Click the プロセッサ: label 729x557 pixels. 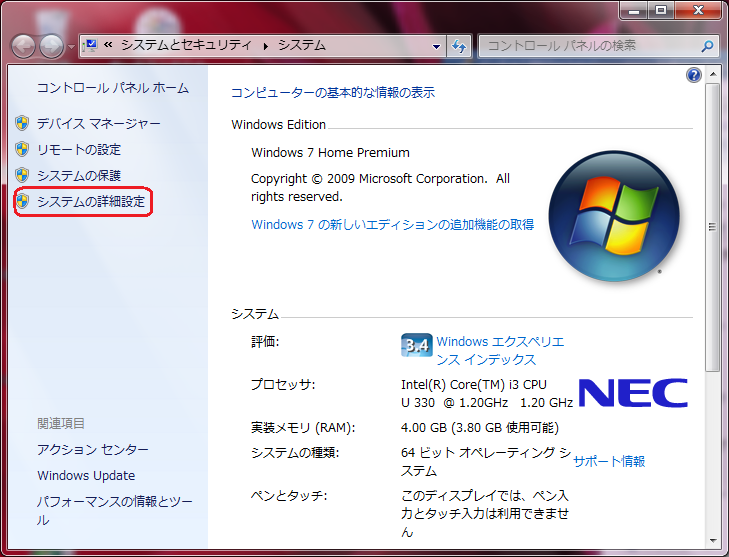click(x=283, y=385)
